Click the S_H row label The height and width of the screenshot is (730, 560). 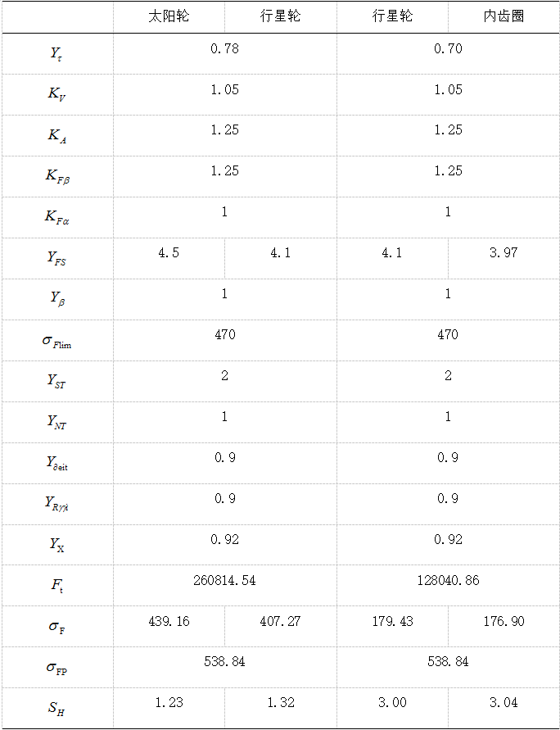click(x=56, y=709)
